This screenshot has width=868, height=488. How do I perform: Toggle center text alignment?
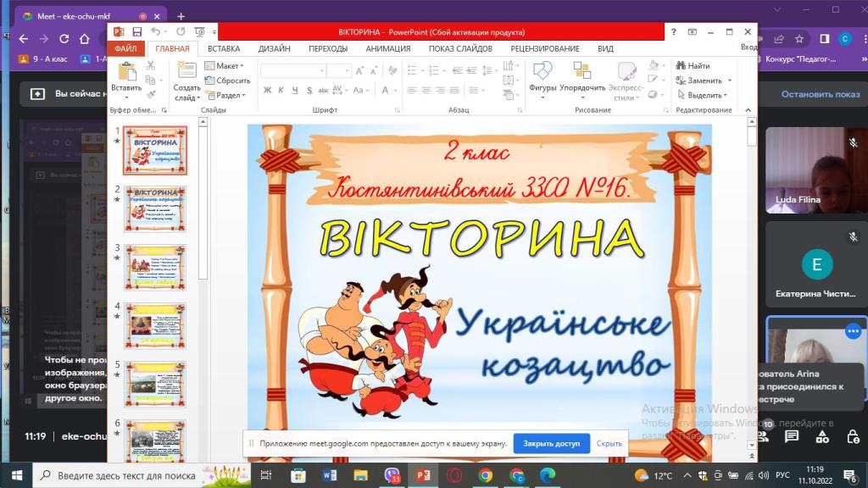[x=426, y=90]
